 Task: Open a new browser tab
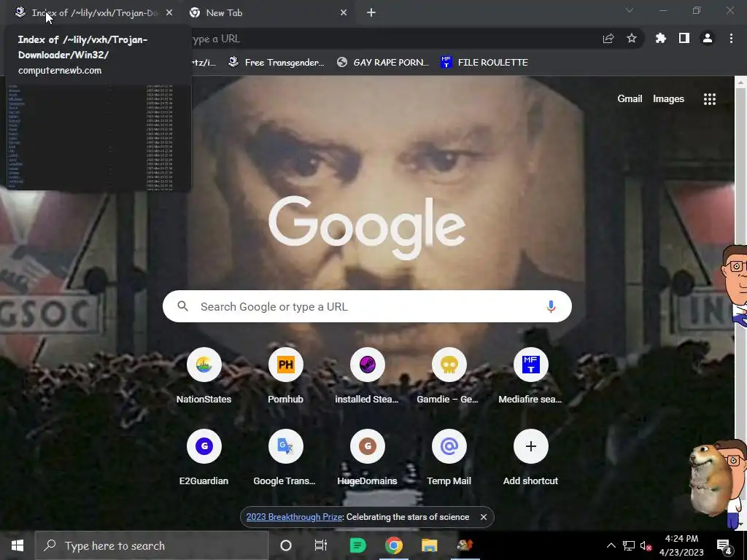click(371, 13)
